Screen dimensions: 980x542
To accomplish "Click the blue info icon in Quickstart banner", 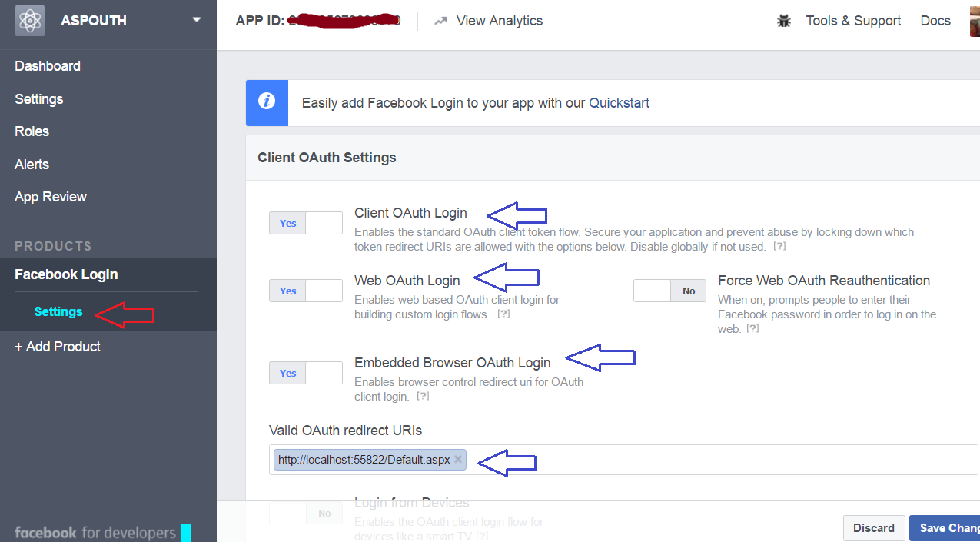I will (267, 102).
